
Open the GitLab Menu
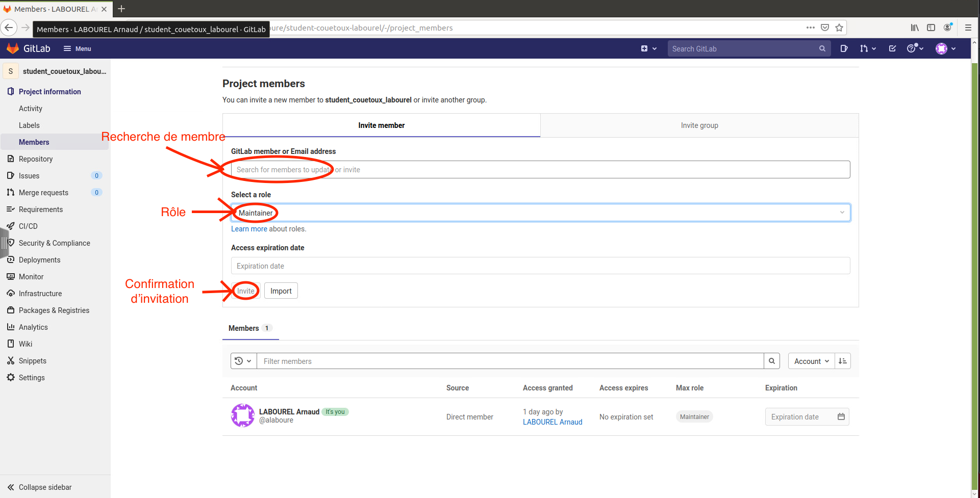pyautogui.click(x=78, y=48)
